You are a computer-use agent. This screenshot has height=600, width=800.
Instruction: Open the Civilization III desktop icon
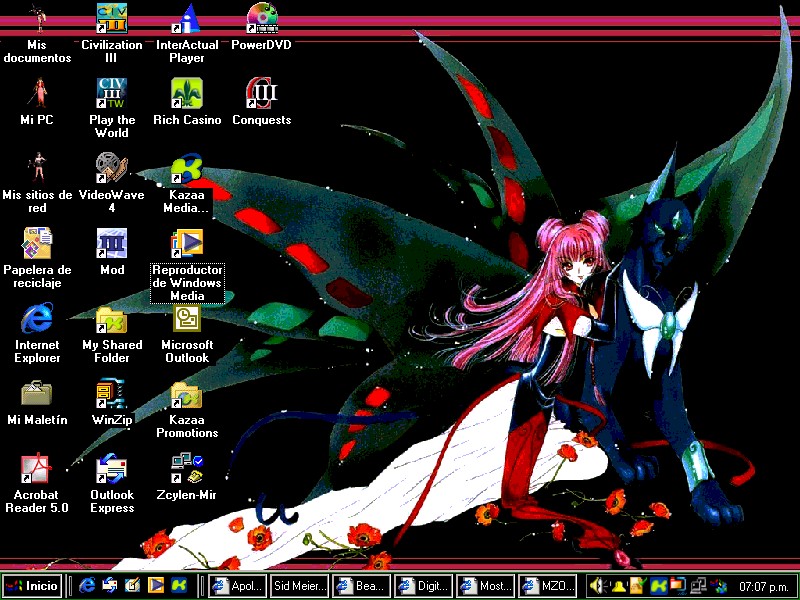pos(111,18)
